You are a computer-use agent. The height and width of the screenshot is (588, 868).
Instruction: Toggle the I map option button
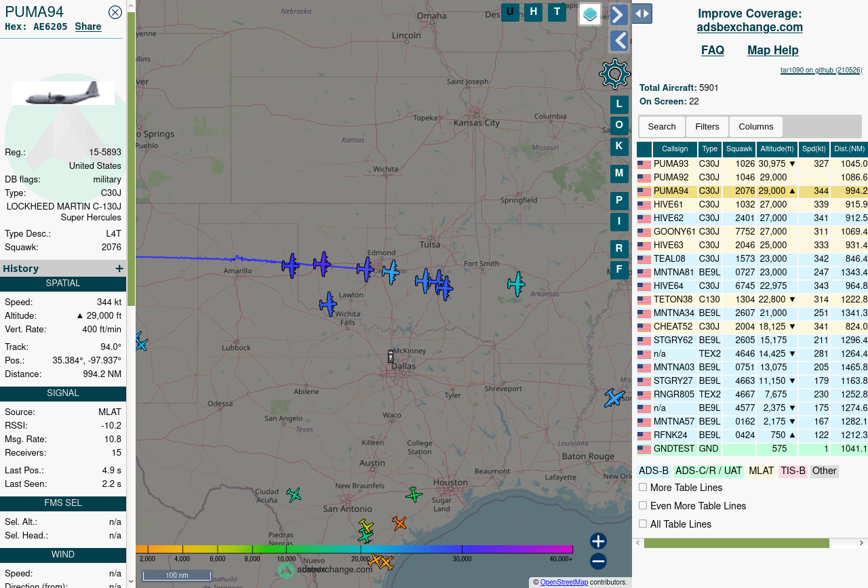click(x=619, y=222)
